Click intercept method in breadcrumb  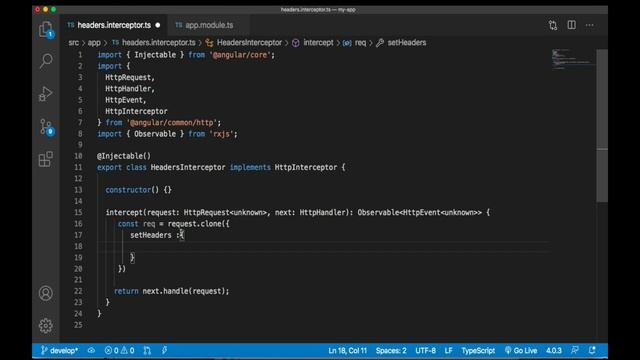318,42
